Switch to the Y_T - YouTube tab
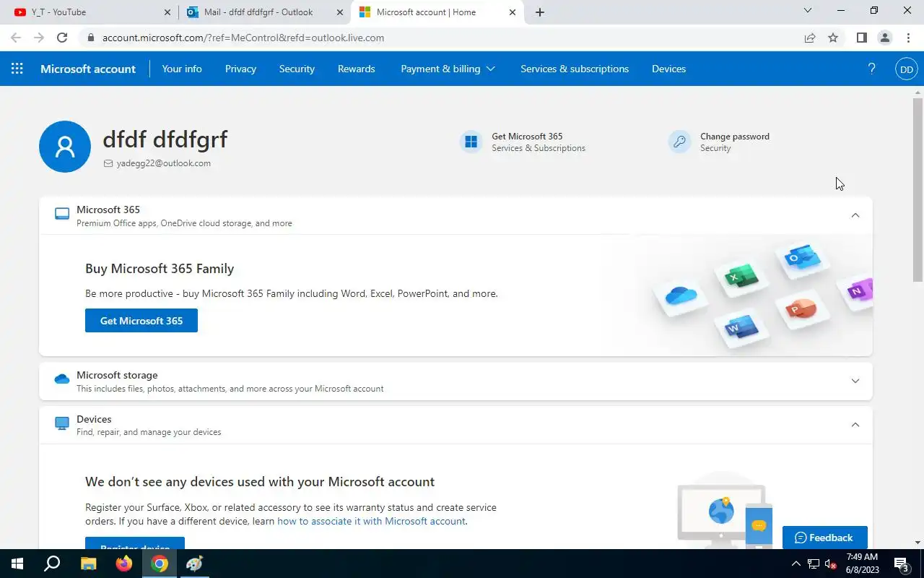 coord(88,12)
